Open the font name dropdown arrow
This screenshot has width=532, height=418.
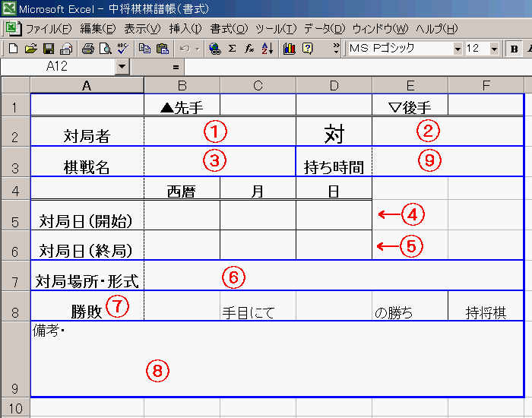(x=458, y=49)
